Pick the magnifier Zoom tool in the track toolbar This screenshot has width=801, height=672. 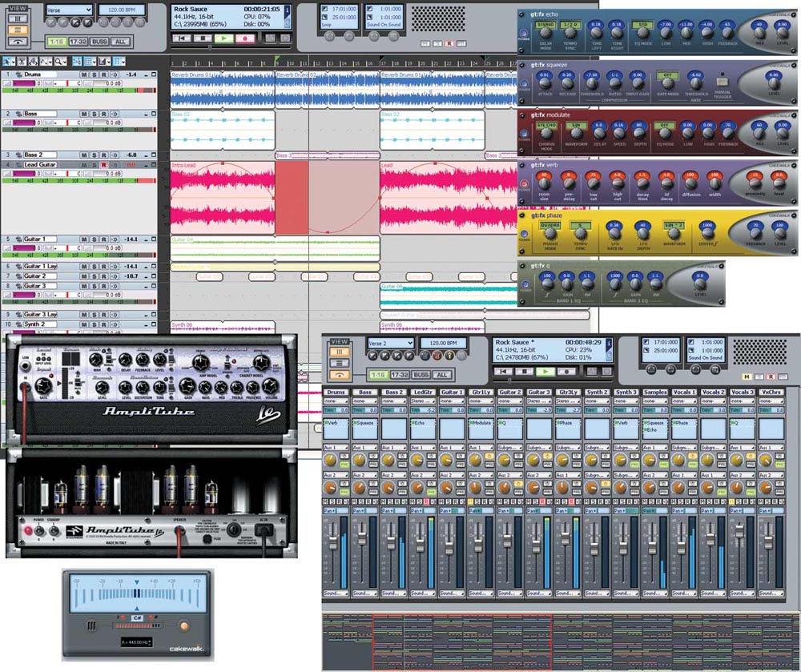point(58,62)
